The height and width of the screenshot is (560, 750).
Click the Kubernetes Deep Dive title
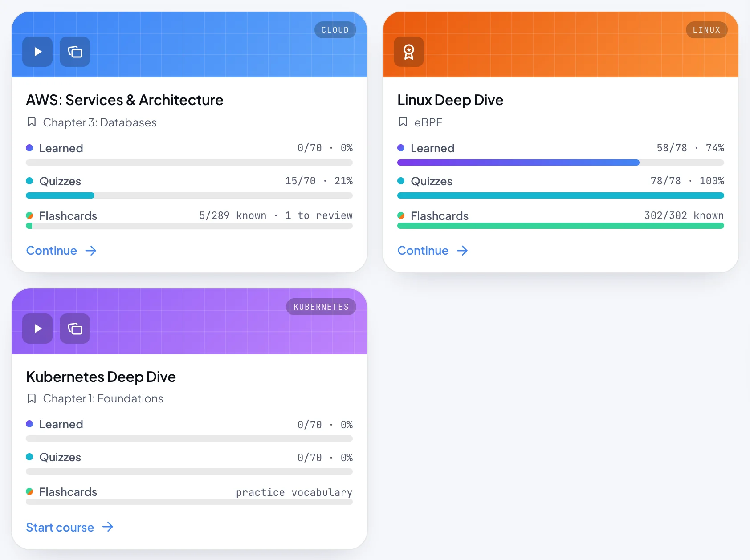click(x=101, y=377)
